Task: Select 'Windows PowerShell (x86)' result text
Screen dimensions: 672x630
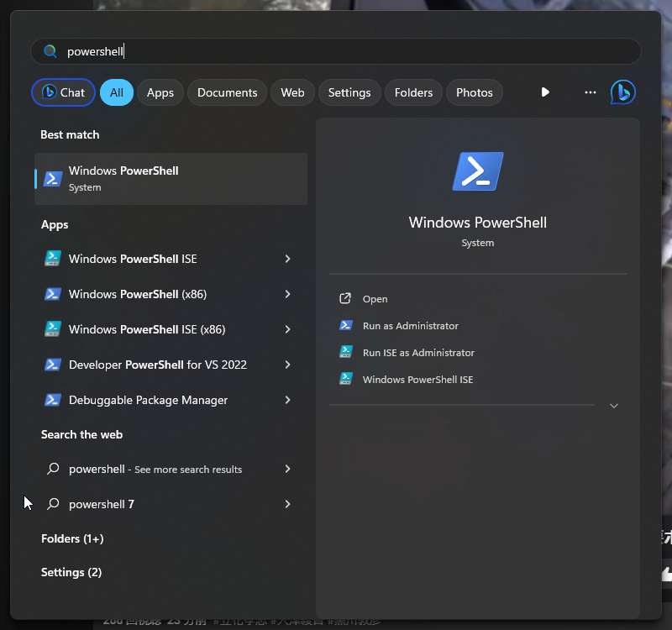Action: point(138,294)
